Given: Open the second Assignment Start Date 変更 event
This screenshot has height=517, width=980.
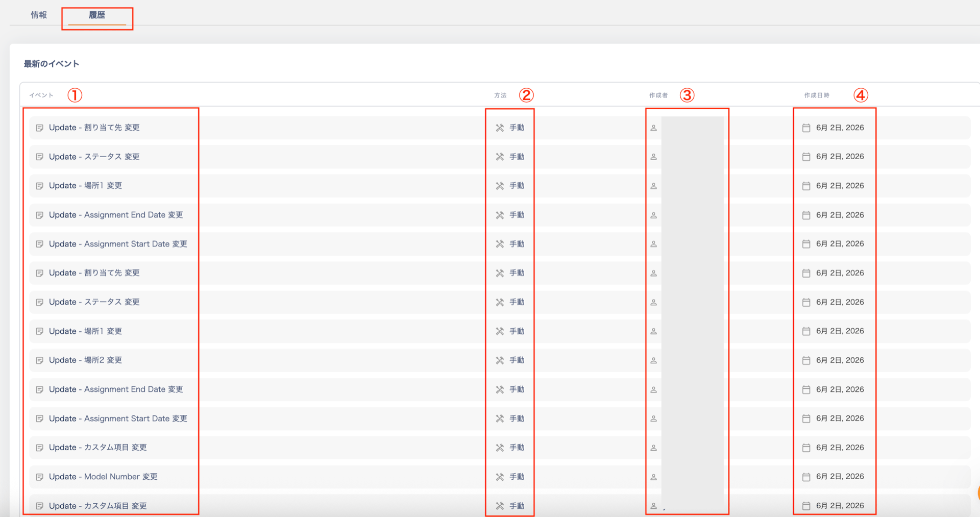Looking at the screenshot, I should coord(118,418).
